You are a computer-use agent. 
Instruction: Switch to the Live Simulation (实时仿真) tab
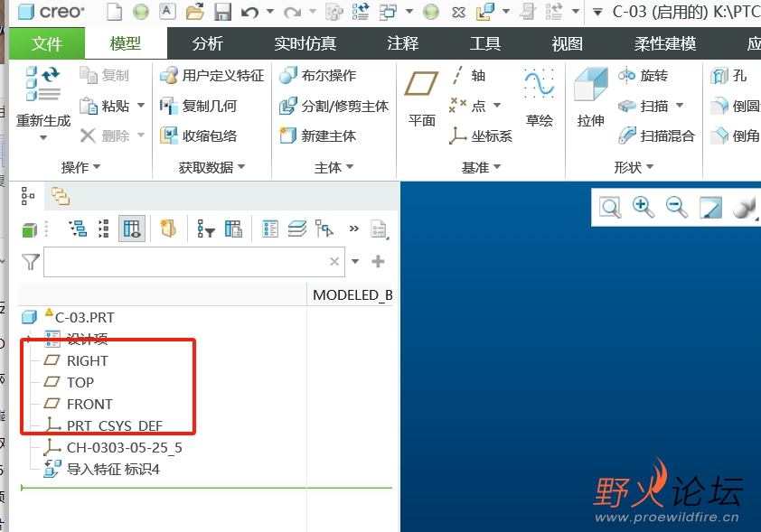(x=305, y=43)
